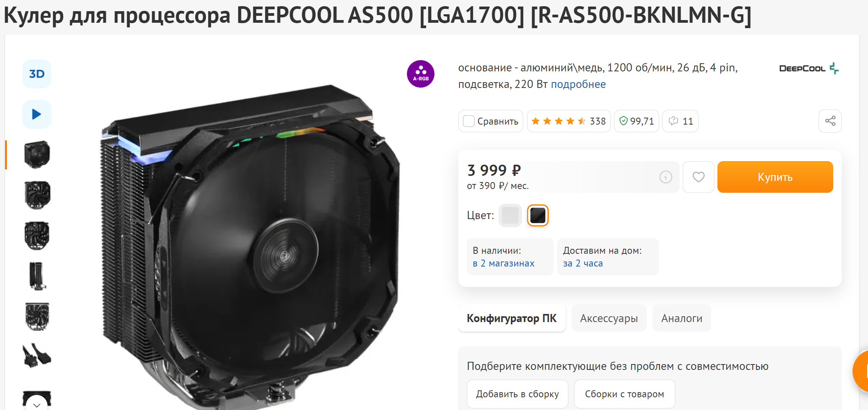The width and height of the screenshot is (868, 410).
Task: Add product to favorites with heart icon
Action: [698, 177]
